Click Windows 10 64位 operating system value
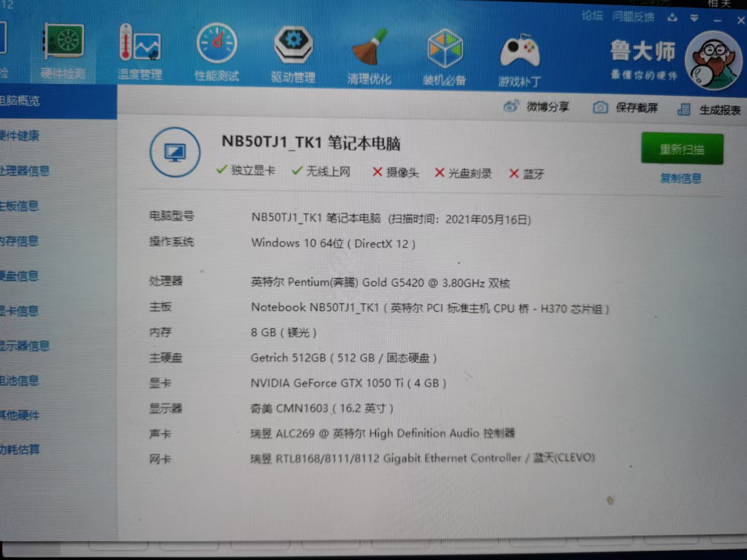747x560 pixels. [333, 243]
